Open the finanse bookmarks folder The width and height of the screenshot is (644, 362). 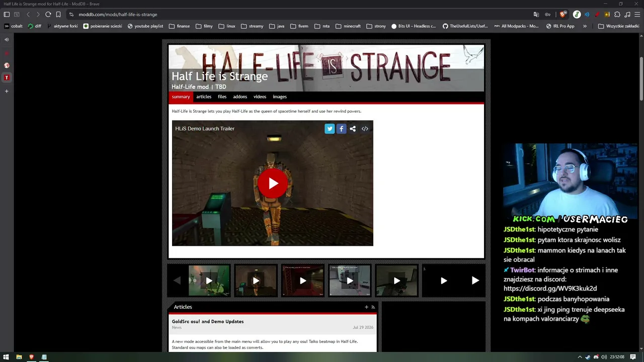pos(180,26)
